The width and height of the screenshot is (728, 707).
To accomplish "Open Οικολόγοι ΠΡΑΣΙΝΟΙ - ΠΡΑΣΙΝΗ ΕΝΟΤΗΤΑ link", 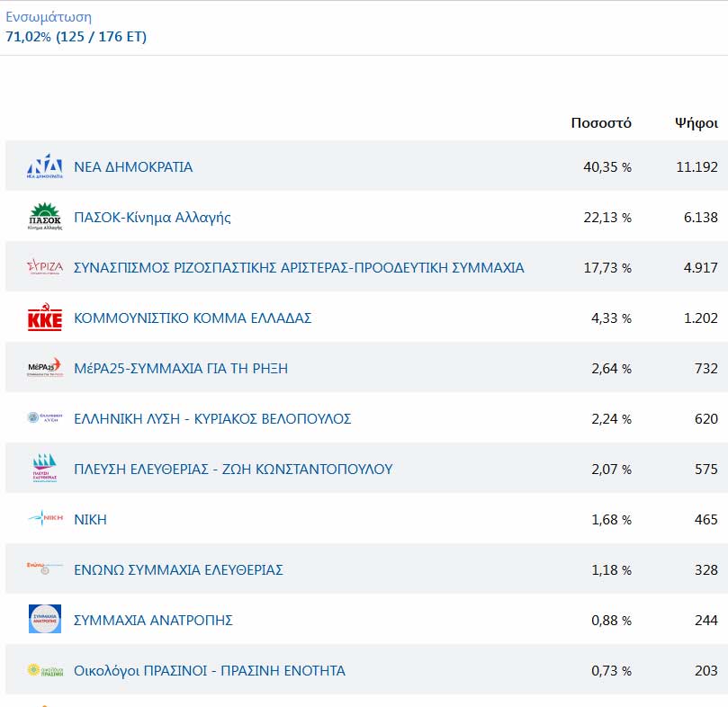I will click(x=210, y=671).
